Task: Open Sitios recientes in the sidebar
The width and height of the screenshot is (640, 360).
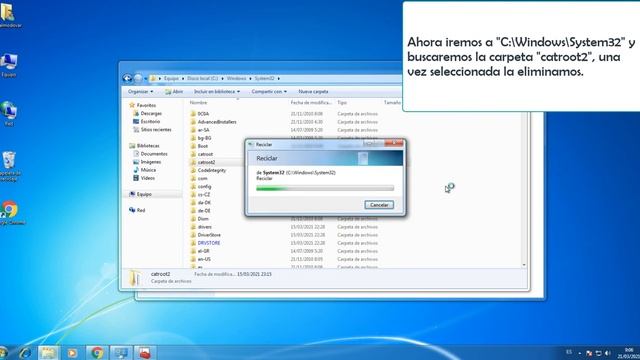Action: (x=152, y=130)
